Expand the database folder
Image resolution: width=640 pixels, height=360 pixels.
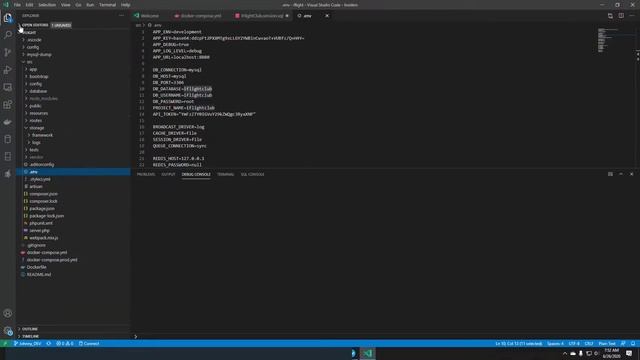[38, 91]
